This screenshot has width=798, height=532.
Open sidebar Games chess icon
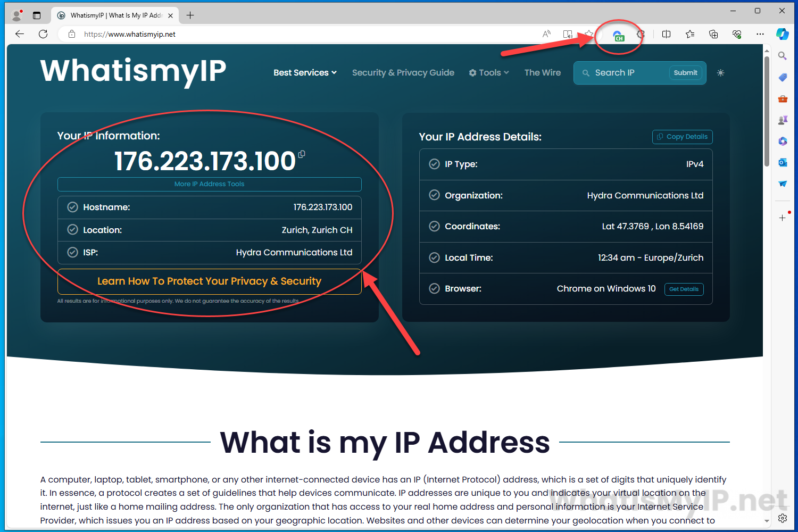pos(783,120)
